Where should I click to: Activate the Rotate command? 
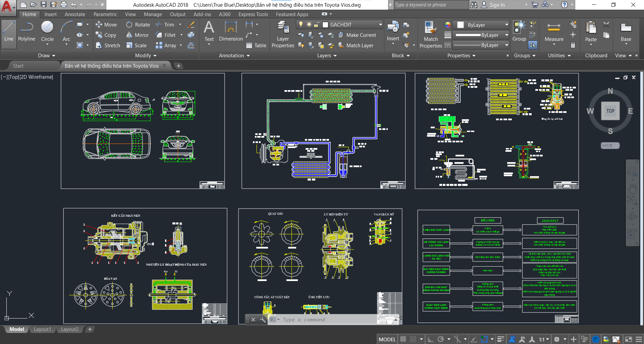coord(138,24)
